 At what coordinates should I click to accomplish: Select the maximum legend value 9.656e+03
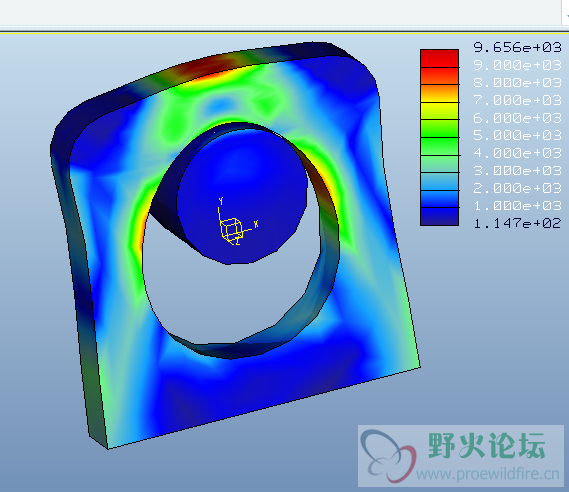[517, 47]
